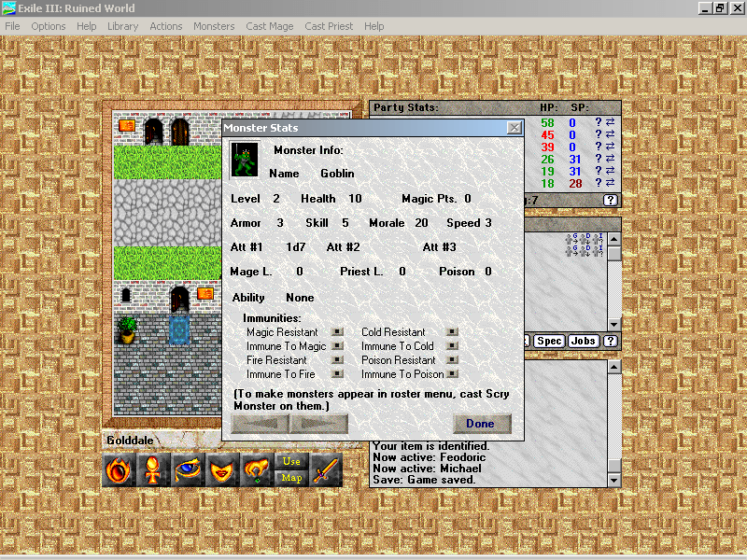Image resolution: width=747 pixels, height=560 pixels.
Task: Click the Goblin name in Monster Info
Action: [x=337, y=174]
